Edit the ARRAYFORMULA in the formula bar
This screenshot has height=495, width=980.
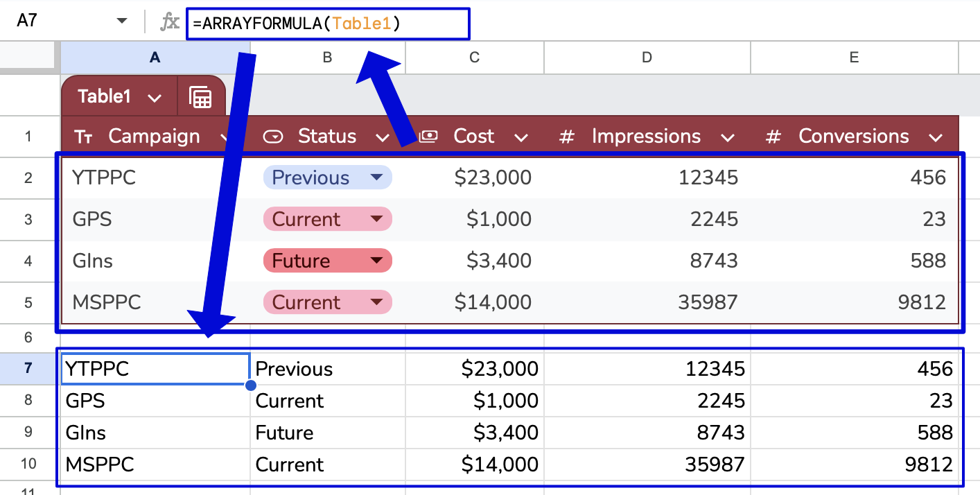point(298,23)
